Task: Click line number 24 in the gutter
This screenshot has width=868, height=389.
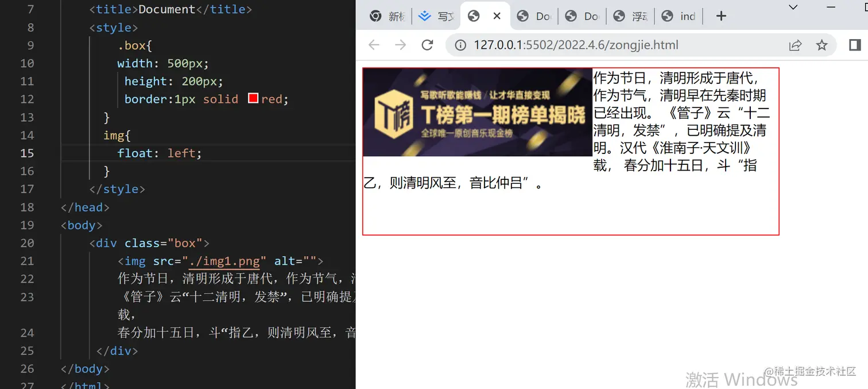Action: point(27,333)
